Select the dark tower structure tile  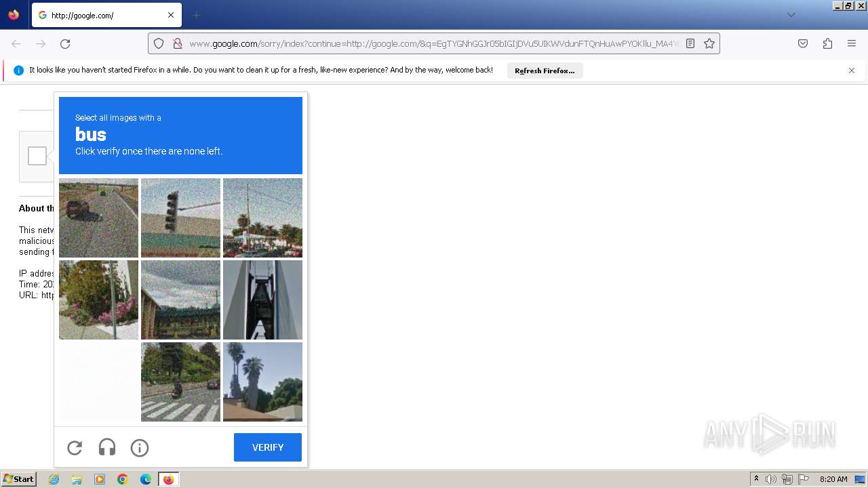click(262, 300)
